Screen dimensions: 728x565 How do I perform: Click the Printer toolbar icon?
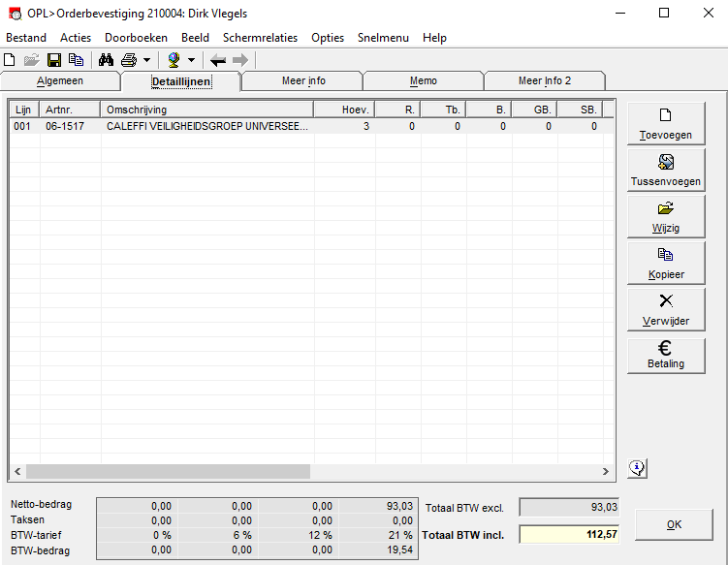[129, 60]
